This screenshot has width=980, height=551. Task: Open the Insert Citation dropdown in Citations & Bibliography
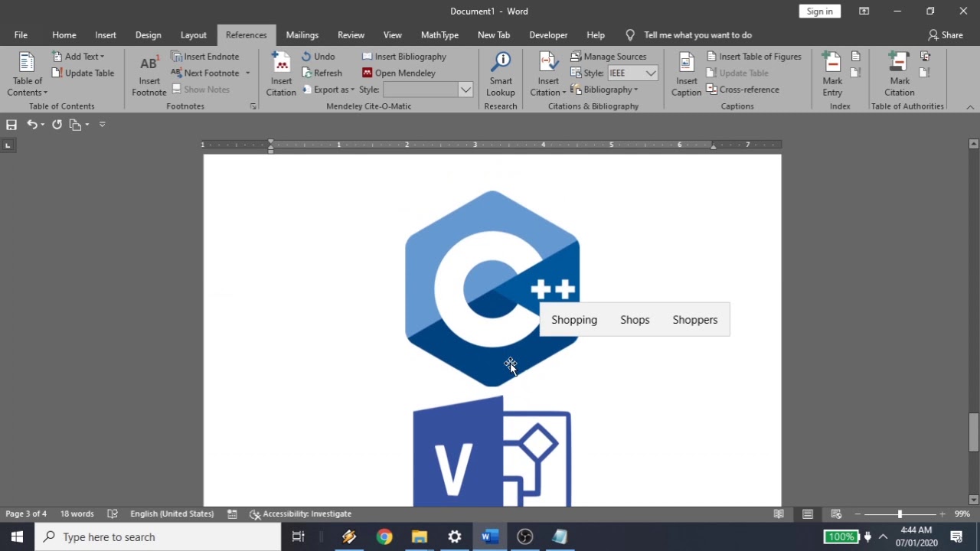[548, 74]
